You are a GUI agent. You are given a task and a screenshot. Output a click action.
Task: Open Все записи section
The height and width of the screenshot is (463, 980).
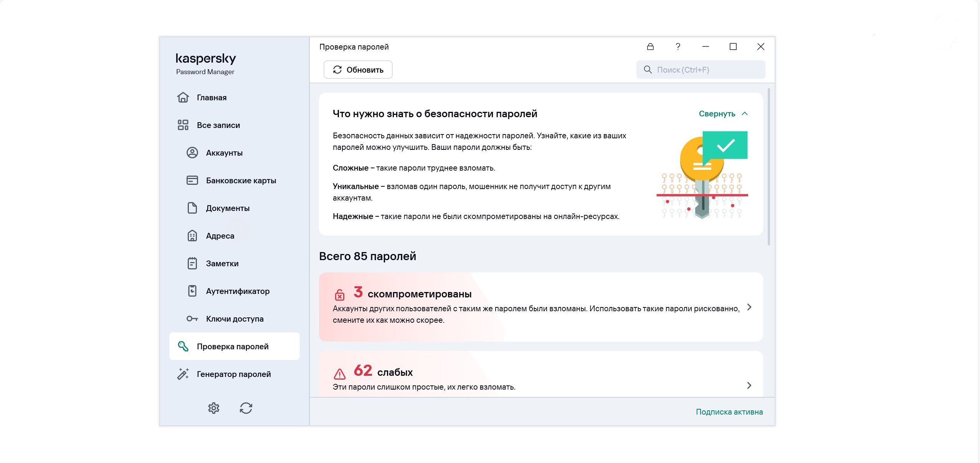coord(218,125)
